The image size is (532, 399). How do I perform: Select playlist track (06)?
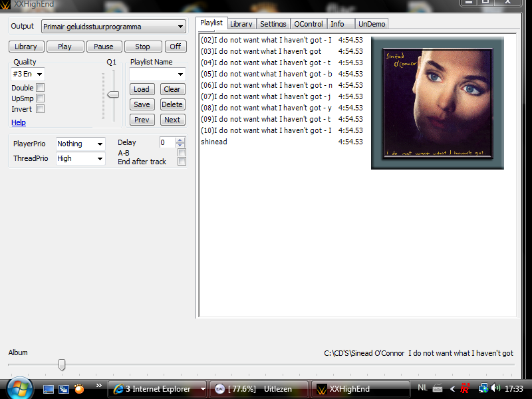click(281, 85)
